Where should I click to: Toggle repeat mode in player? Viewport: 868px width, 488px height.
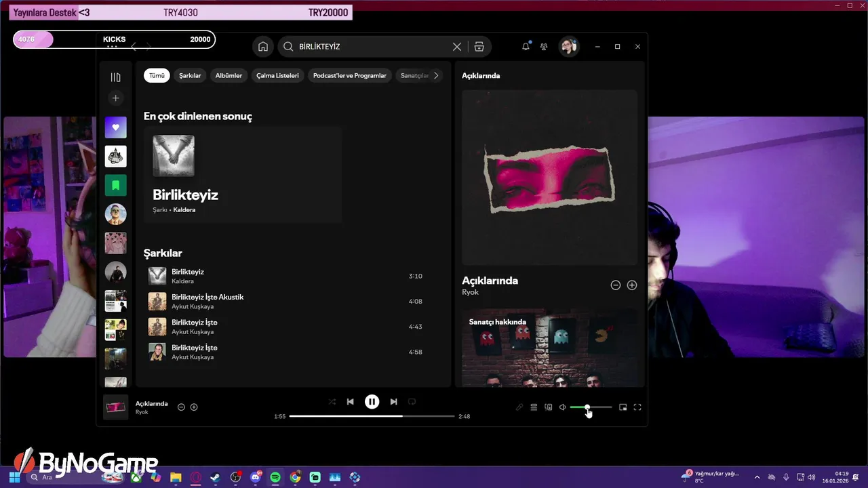point(412,402)
